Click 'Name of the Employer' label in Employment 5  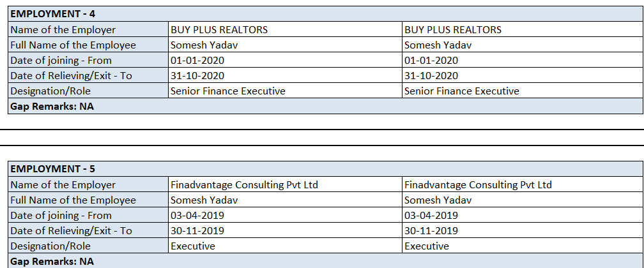[63, 185]
